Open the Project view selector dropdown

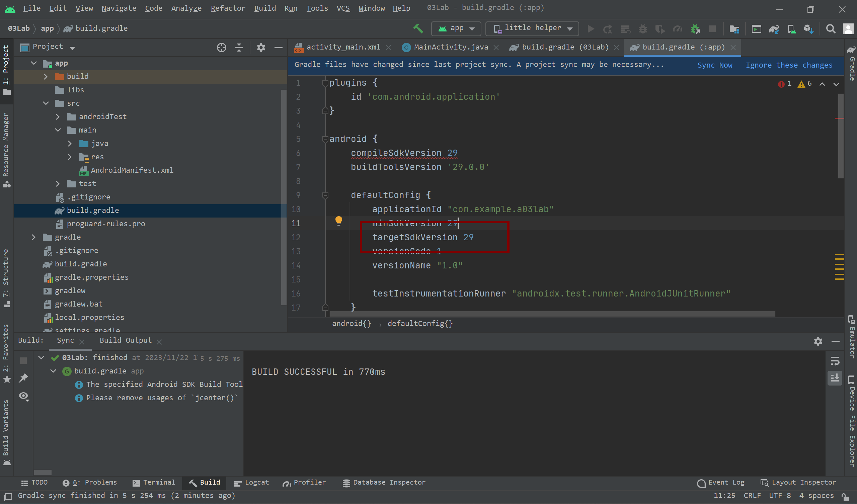pos(48,47)
